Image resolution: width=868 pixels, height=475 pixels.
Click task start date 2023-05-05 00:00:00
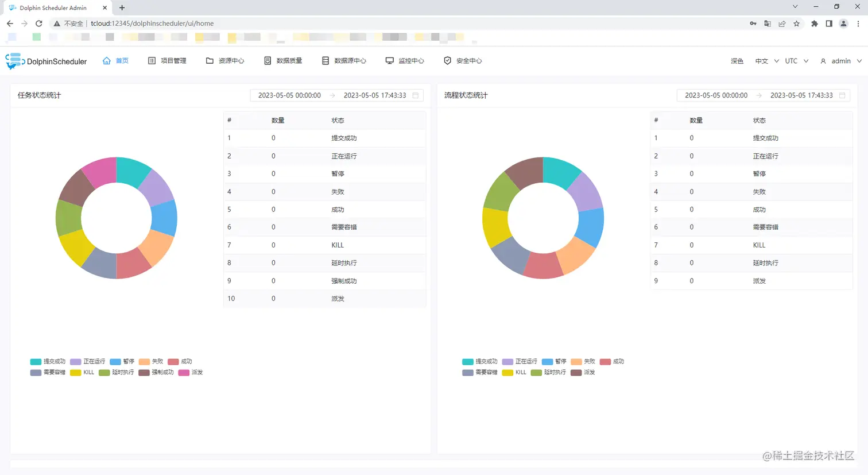289,95
